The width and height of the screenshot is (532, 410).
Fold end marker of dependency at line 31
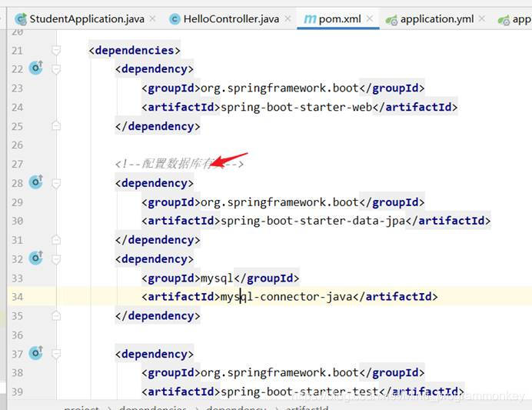pos(56,240)
